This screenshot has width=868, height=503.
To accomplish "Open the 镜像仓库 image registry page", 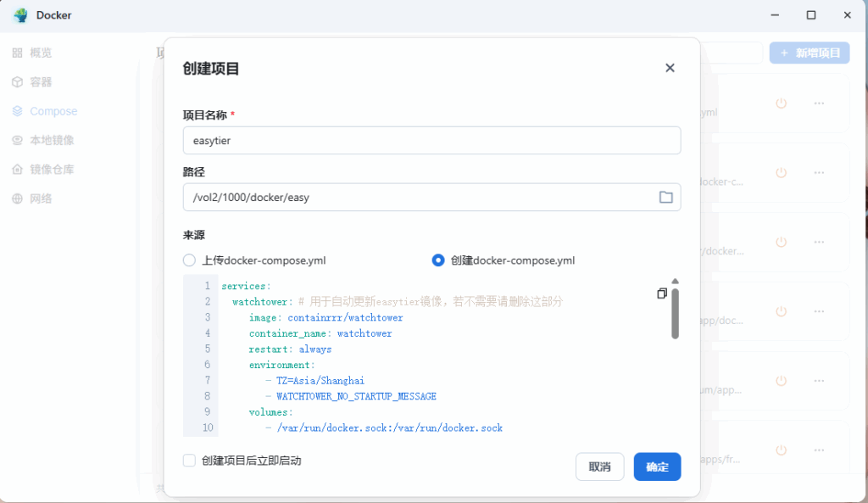I will (43, 170).
